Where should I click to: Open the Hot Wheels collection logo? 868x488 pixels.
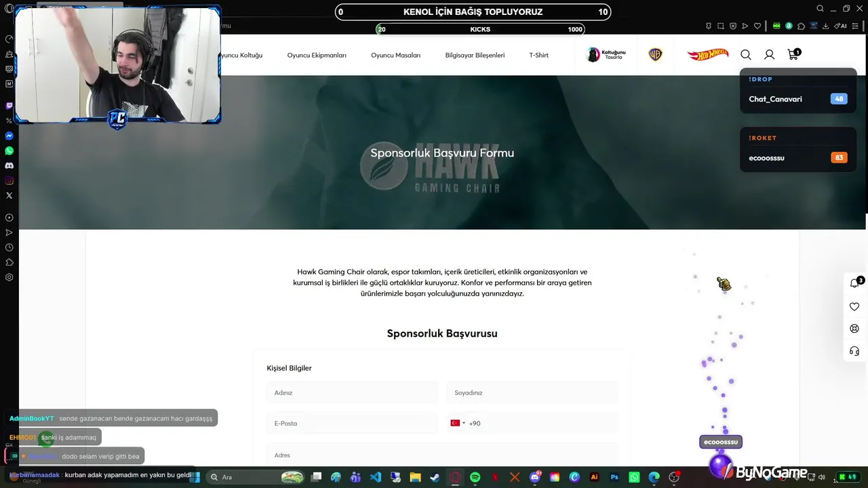click(707, 55)
